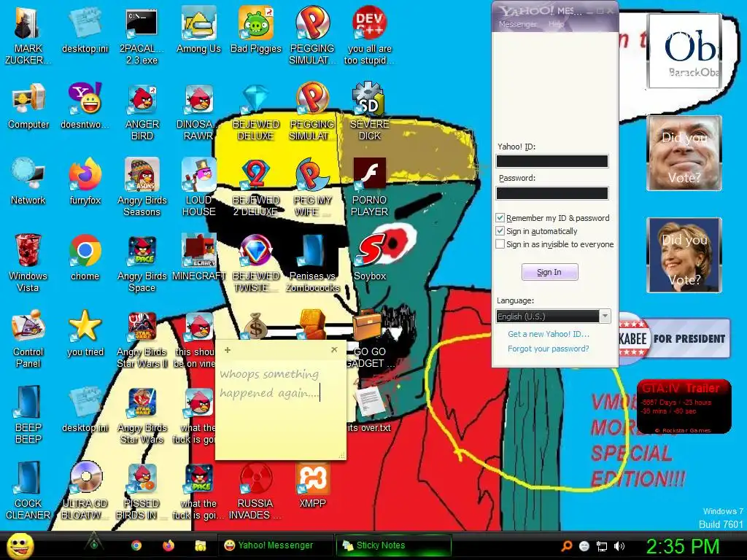Open the Messenger menu in Yahoo Messenger

pyautogui.click(x=517, y=24)
